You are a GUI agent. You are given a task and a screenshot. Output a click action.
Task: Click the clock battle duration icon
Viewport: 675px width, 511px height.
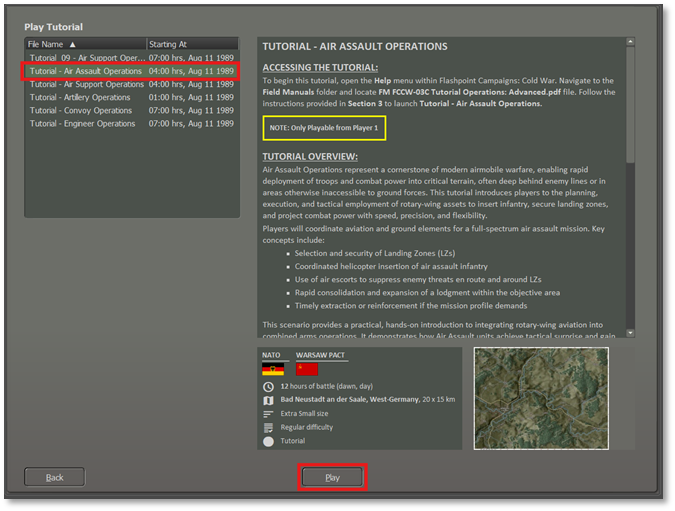(x=268, y=387)
